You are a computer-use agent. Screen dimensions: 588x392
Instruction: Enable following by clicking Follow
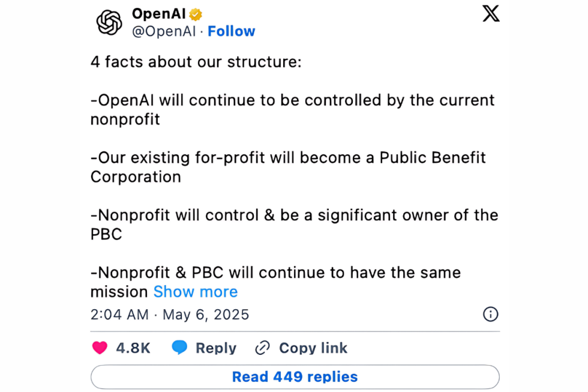tap(232, 31)
